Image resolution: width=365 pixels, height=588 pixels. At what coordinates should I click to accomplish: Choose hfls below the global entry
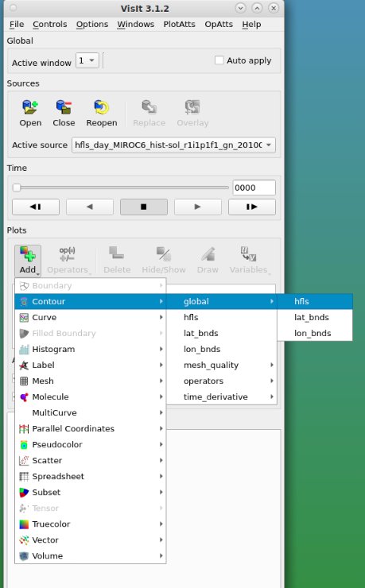pyautogui.click(x=221, y=318)
